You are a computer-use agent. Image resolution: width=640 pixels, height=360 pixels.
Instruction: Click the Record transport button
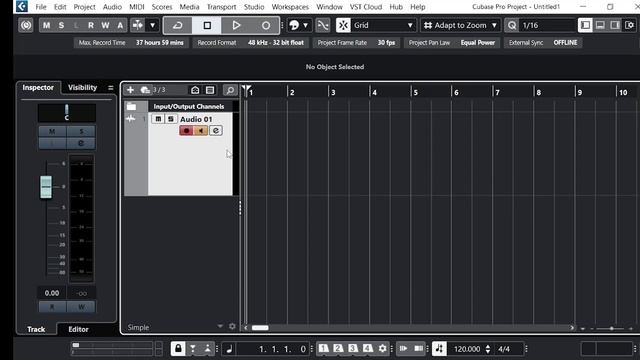(x=265, y=25)
